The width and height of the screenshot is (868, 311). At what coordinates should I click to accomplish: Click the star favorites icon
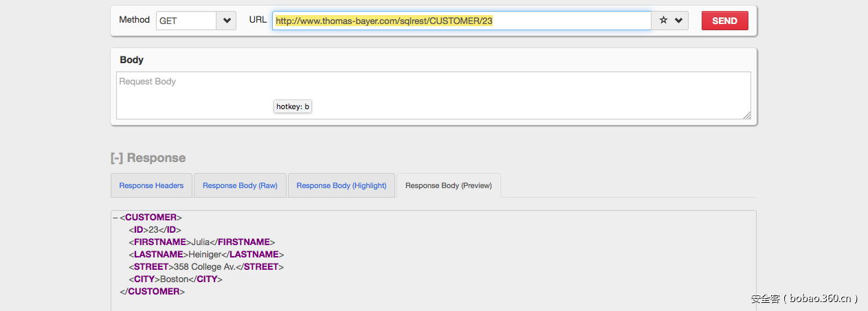[663, 21]
